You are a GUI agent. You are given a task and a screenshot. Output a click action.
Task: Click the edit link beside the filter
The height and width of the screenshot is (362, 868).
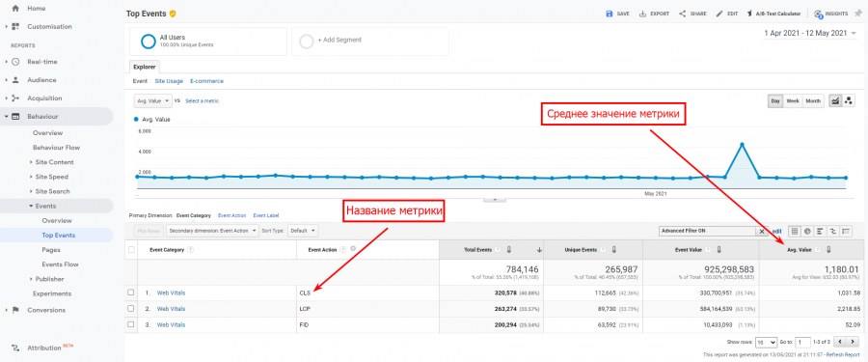777,231
